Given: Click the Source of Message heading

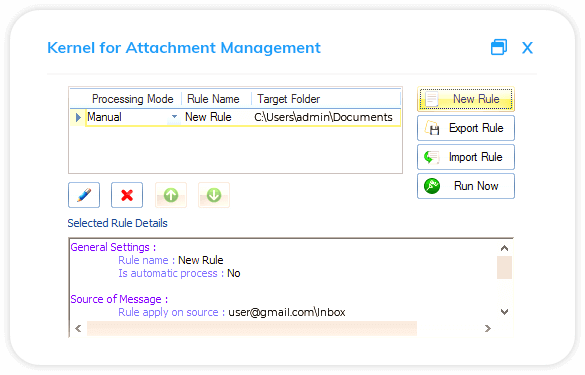Looking at the screenshot, I should pyautogui.click(x=119, y=299).
